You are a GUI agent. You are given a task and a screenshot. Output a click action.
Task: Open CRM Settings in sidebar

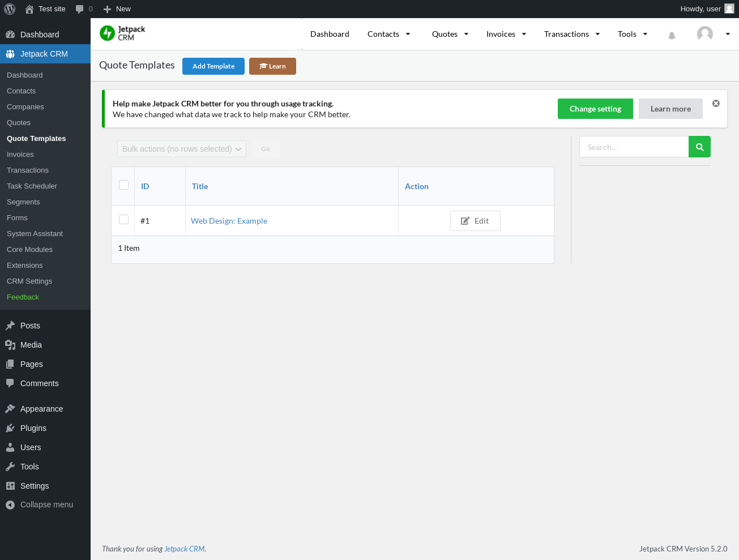(29, 281)
